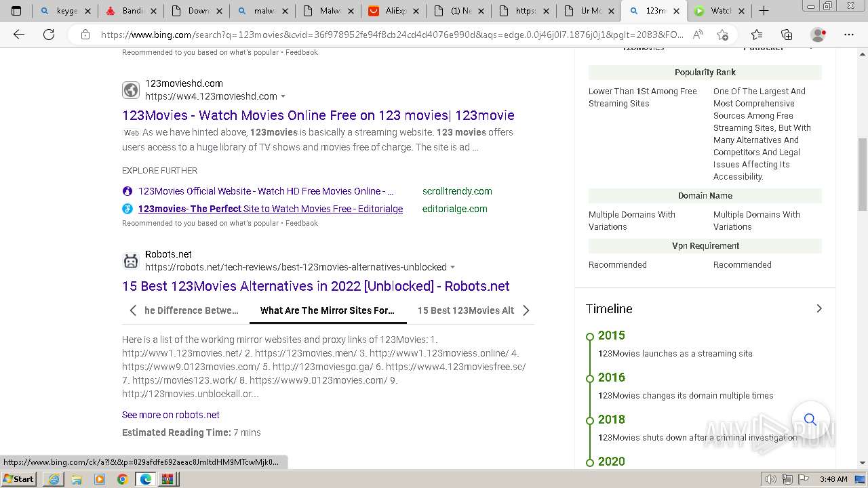Click the Vpn Requirement header
The width and height of the screenshot is (868, 488).
(705, 246)
